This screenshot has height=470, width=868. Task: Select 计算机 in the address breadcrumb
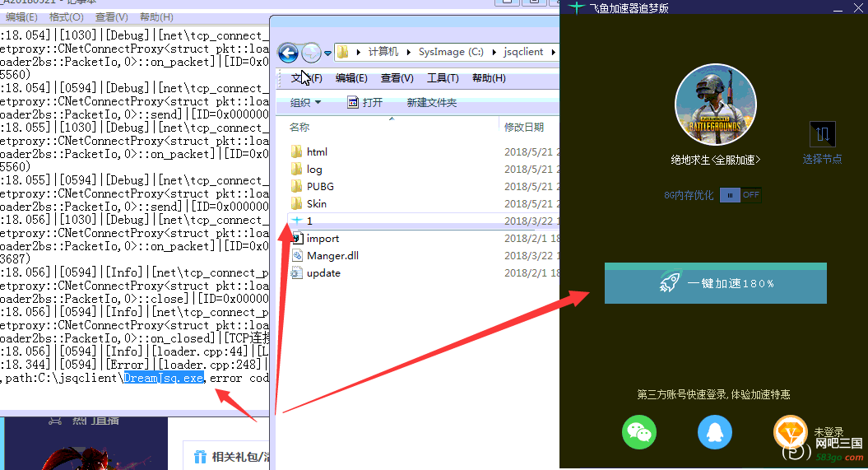click(383, 52)
